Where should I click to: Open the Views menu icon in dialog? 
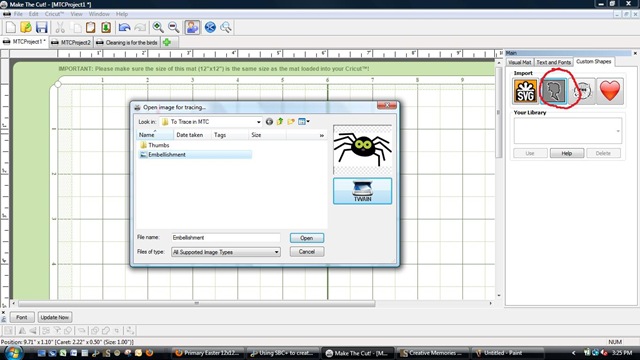(304, 122)
